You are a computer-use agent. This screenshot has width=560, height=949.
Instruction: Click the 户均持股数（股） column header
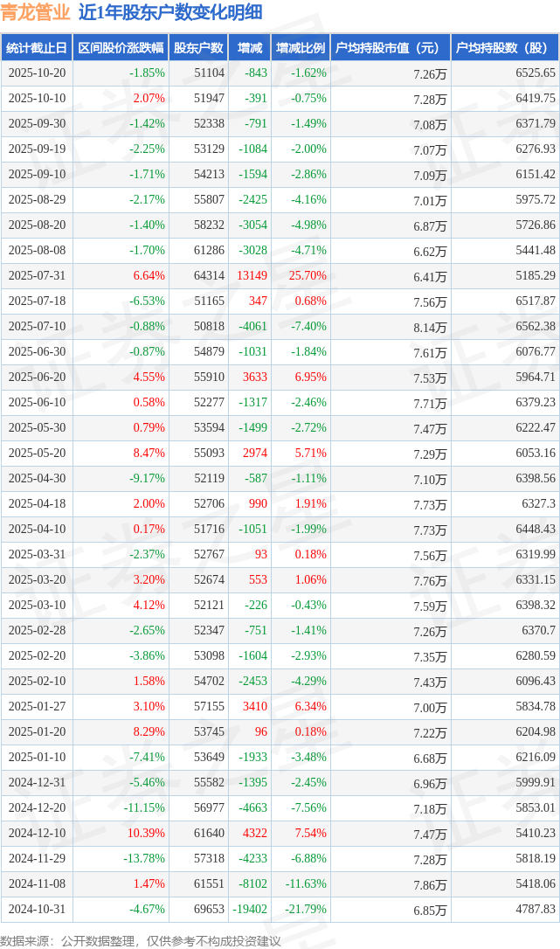[x=506, y=48]
